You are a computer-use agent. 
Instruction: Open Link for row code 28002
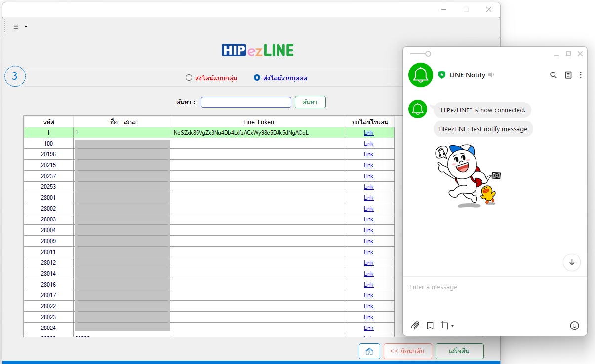click(x=369, y=209)
